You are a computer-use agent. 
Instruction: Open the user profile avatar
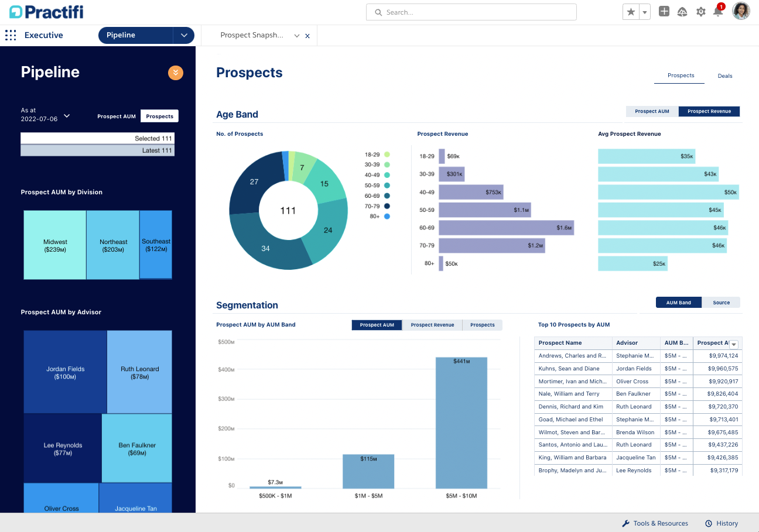coord(741,12)
